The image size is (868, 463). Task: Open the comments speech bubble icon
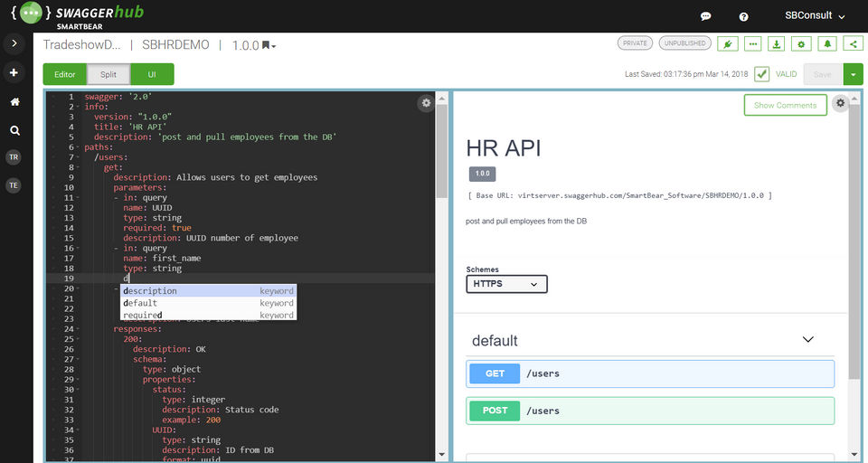[x=706, y=16]
